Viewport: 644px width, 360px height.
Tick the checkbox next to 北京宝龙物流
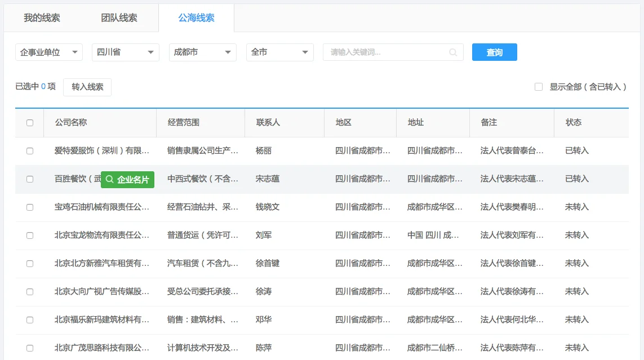30,235
